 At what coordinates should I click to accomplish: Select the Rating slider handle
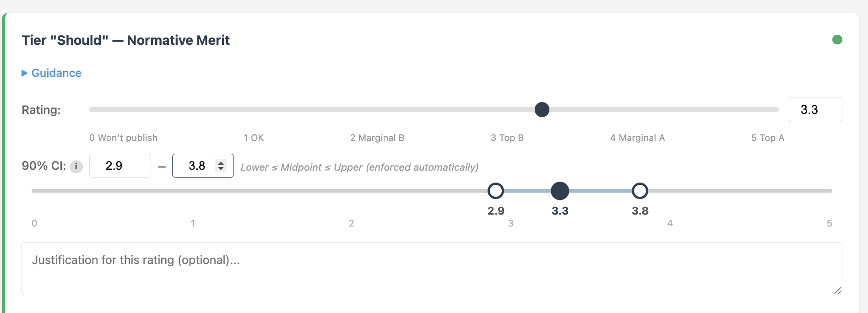pyautogui.click(x=542, y=109)
